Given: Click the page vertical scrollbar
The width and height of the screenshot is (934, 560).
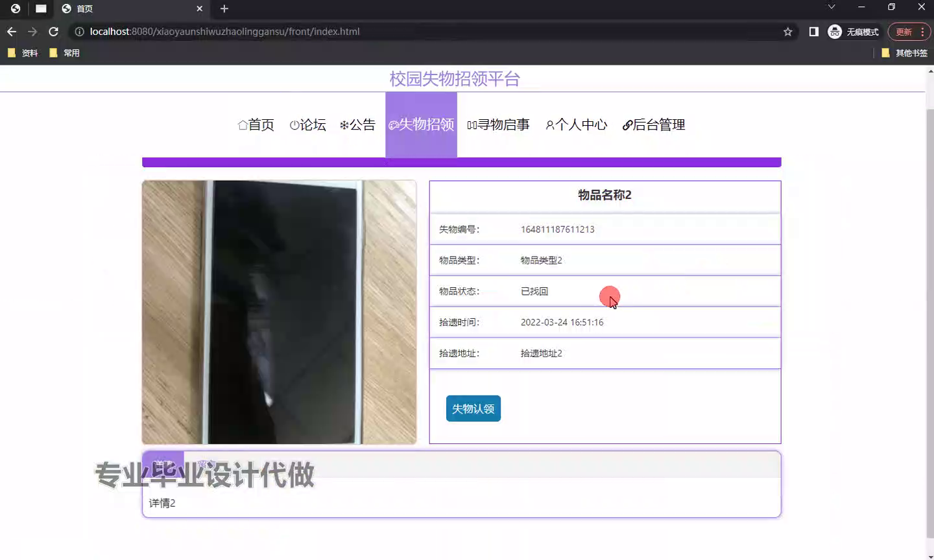Looking at the screenshot, I should (929, 324).
